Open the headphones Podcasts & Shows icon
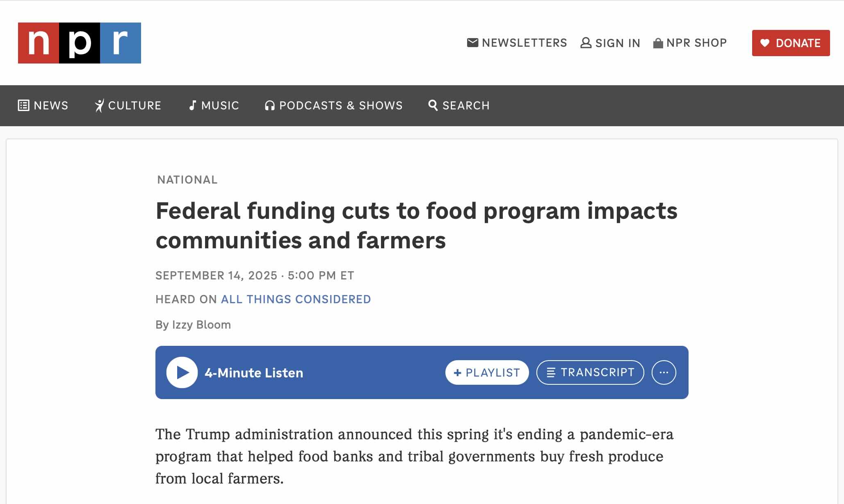The height and width of the screenshot is (504, 844). click(x=269, y=105)
